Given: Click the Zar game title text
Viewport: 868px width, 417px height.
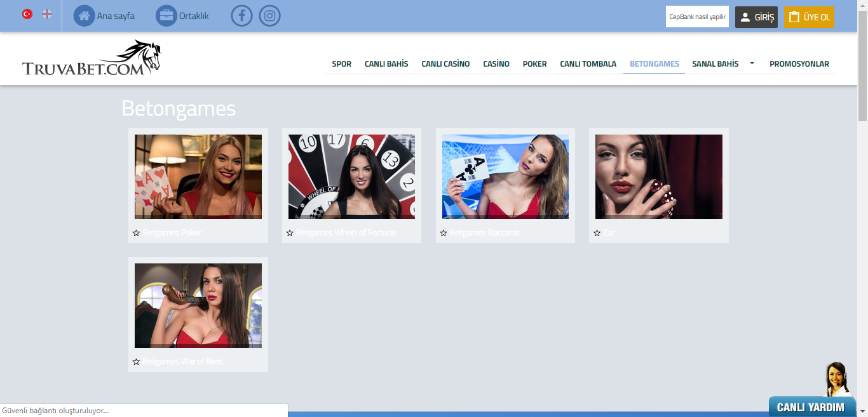Looking at the screenshot, I should point(609,233).
